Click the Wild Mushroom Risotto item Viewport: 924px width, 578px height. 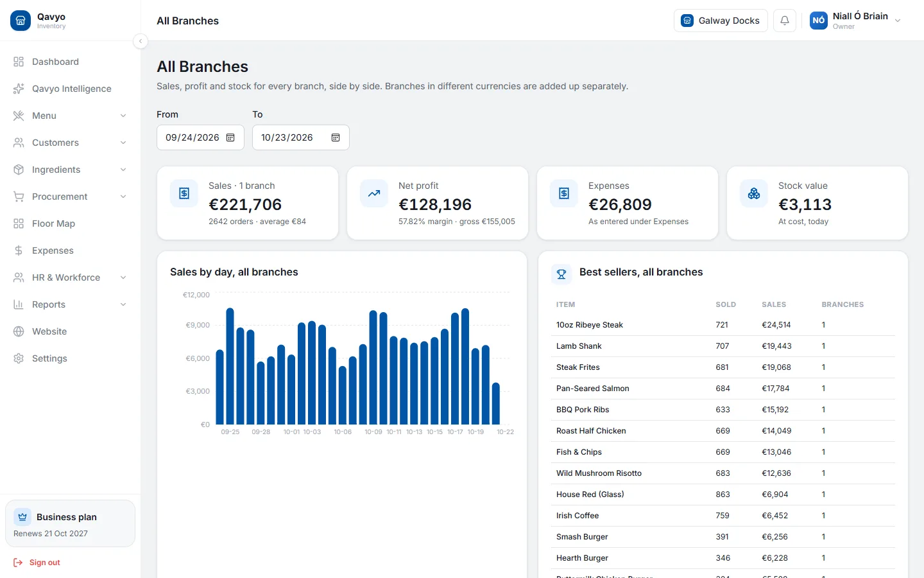[599, 473]
